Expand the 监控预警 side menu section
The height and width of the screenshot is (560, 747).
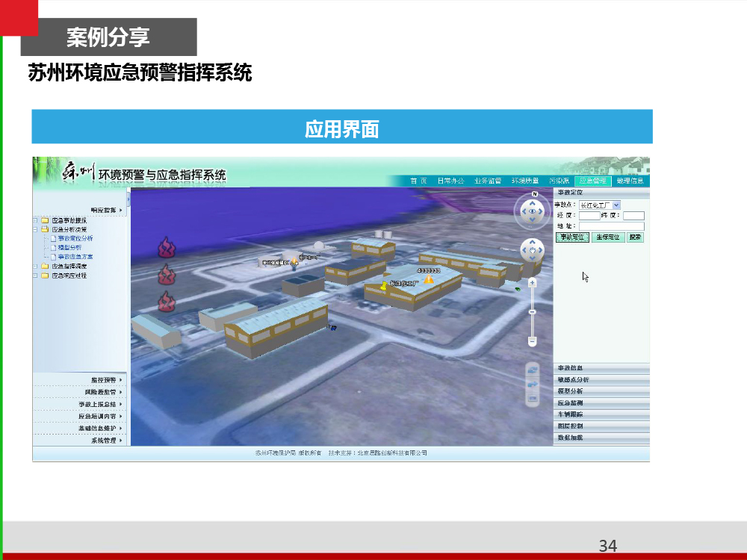click(x=104, y=379)
